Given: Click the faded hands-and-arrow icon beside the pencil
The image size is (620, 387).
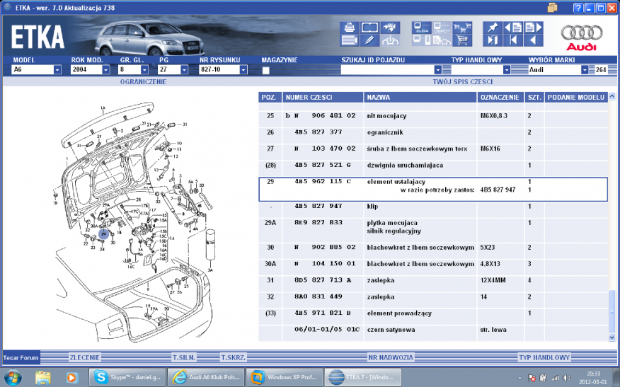Looking at the screenshot, I should [x=390, y=40].
